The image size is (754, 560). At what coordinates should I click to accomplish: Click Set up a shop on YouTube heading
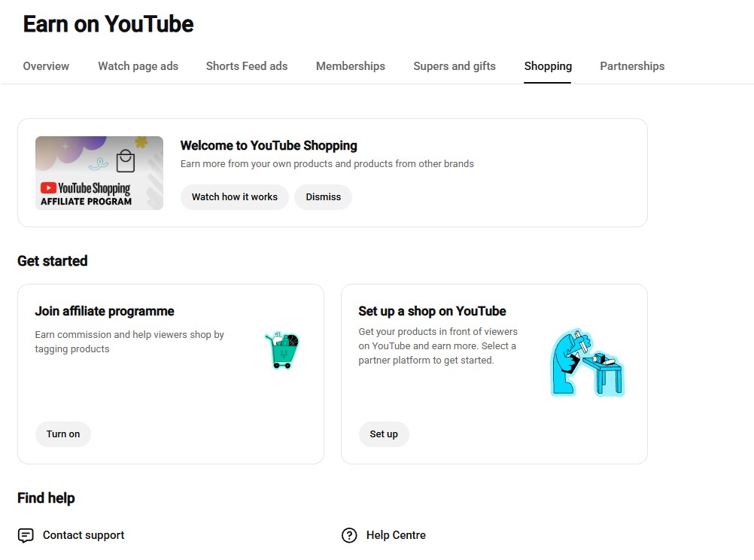pyautogui.click(x=432, y=312)
